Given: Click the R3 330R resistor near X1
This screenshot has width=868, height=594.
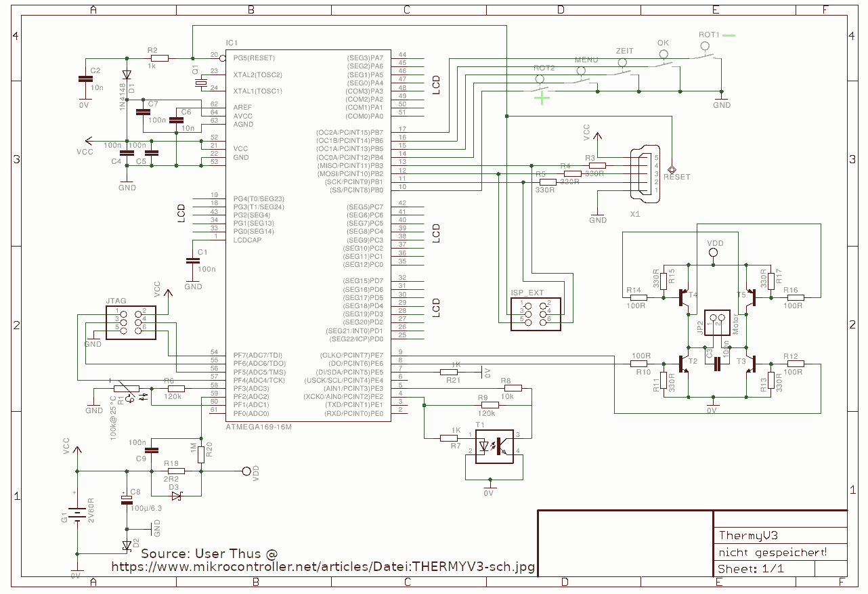Looking at the screenshot, I should pos(596,165).
